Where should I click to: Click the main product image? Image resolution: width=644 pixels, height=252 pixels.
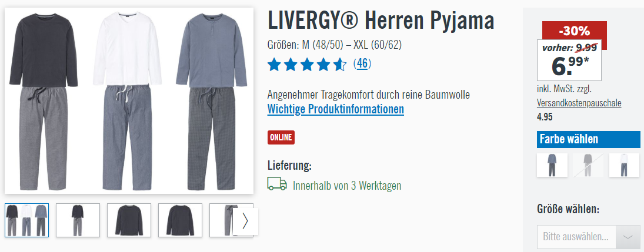[129, 100]
